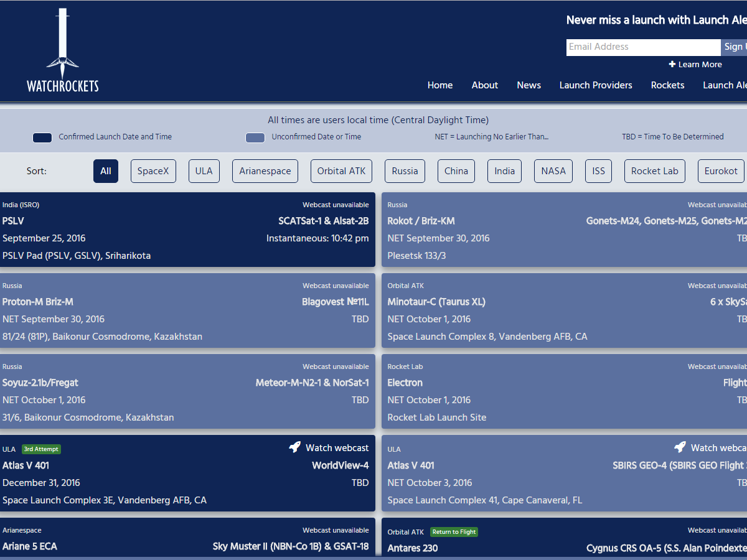
Task: Go to the About page
Action: (485, 85)
